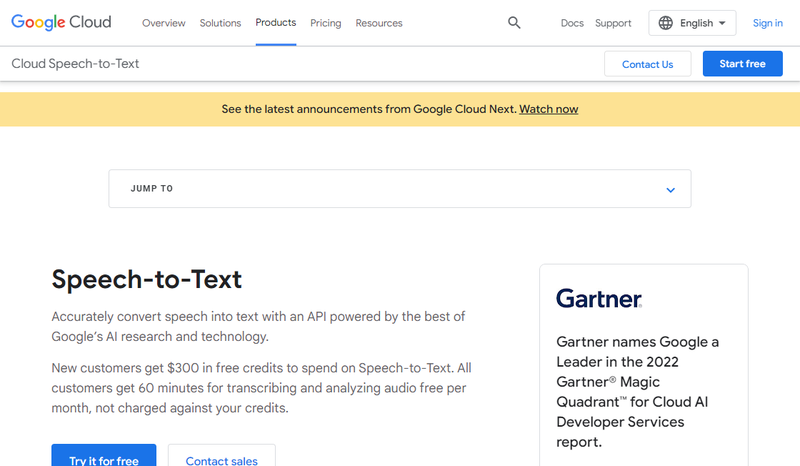Click the Cloud Speech-to-Text product title
The image size is (800, 466).
tap(75, 64)
